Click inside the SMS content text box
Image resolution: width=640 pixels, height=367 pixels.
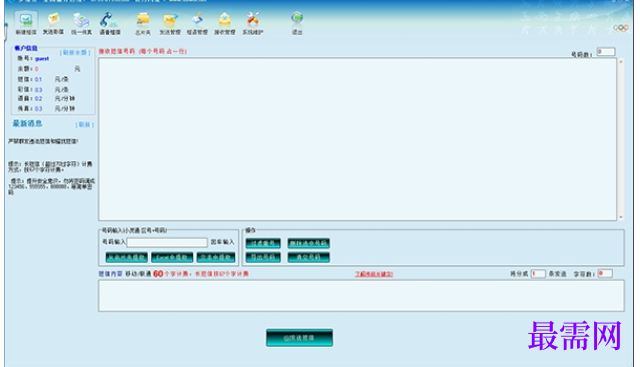[x=361, y=296]
